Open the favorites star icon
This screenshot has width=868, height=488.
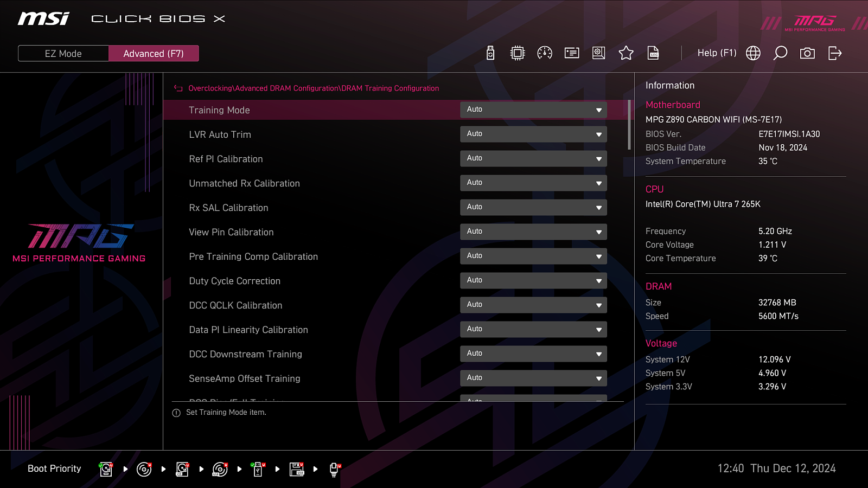point(626,53)
